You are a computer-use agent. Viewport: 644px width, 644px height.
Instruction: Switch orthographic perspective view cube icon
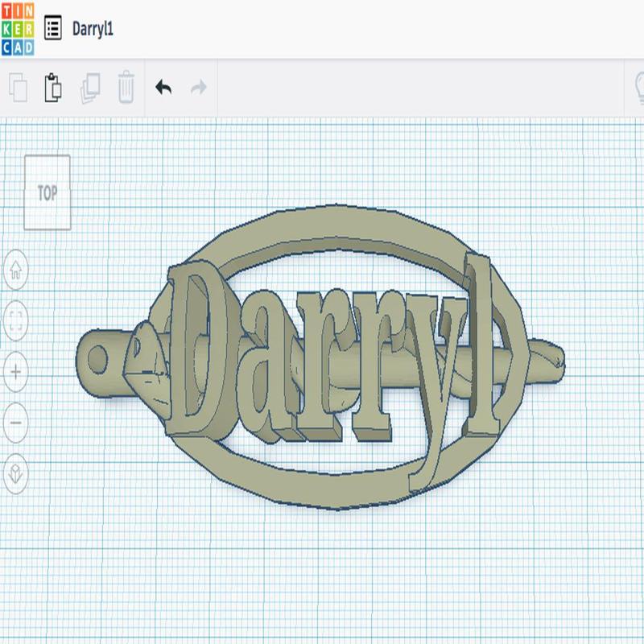click(15, 473)
